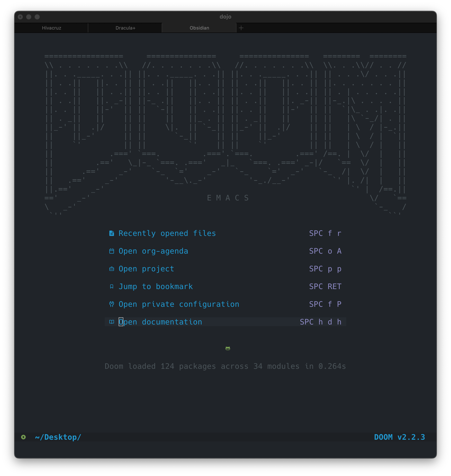Add a new tab with plus button
Image resolution: width=451 pixels, height=476 pixels.
(x=241, y=28)
